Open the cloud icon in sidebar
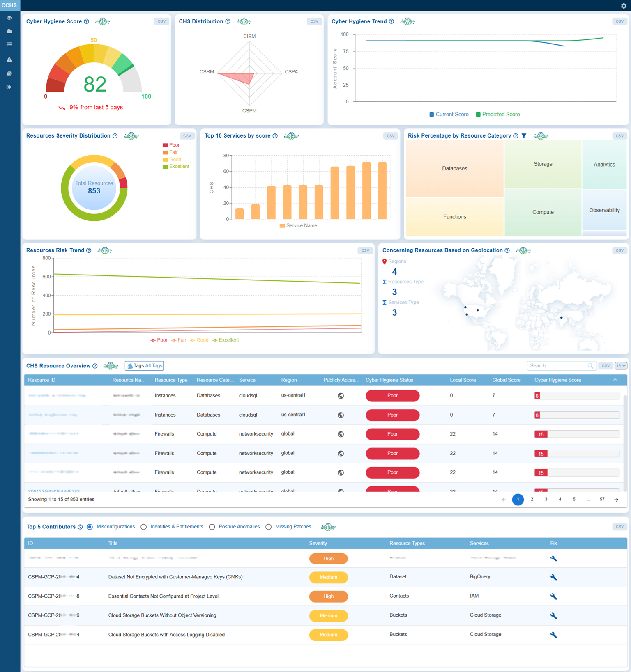 (x=9, y=31)
